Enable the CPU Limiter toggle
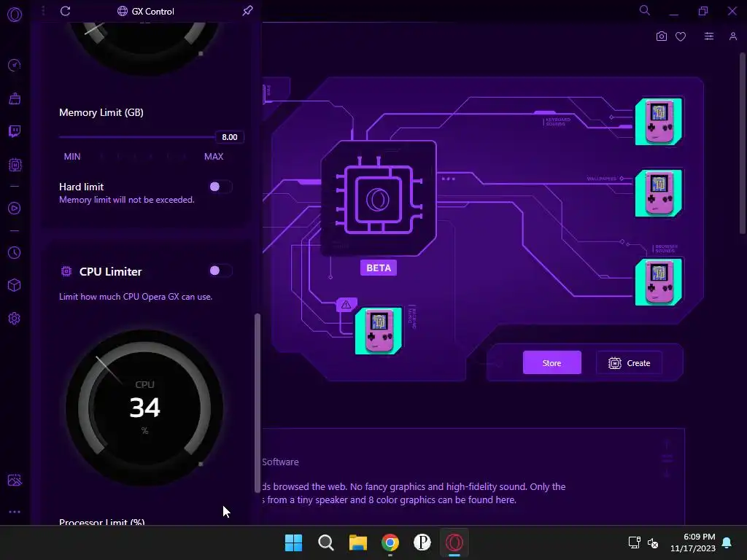The image size is (747, 560). (x=220, y=271)
